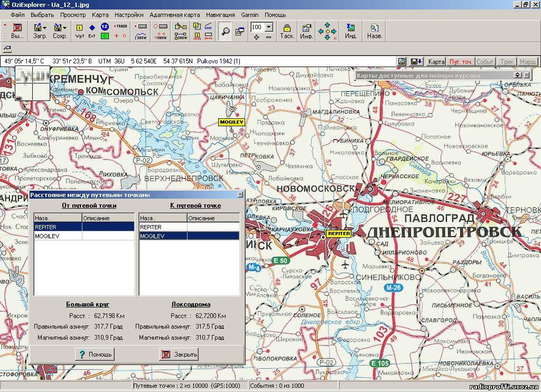Click the picture icon beside the coordinates bar
The width and height of the screenshot is (541, 392).
(402, 61)
